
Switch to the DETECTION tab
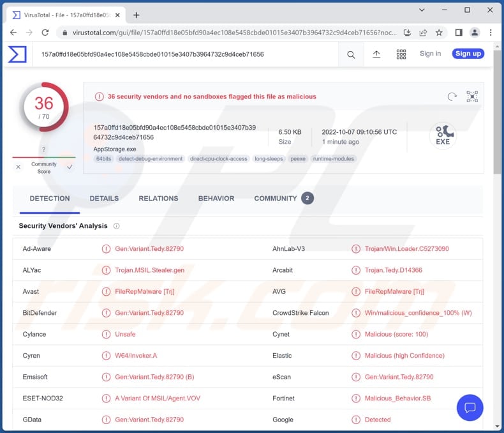click(x=50, y=199)
